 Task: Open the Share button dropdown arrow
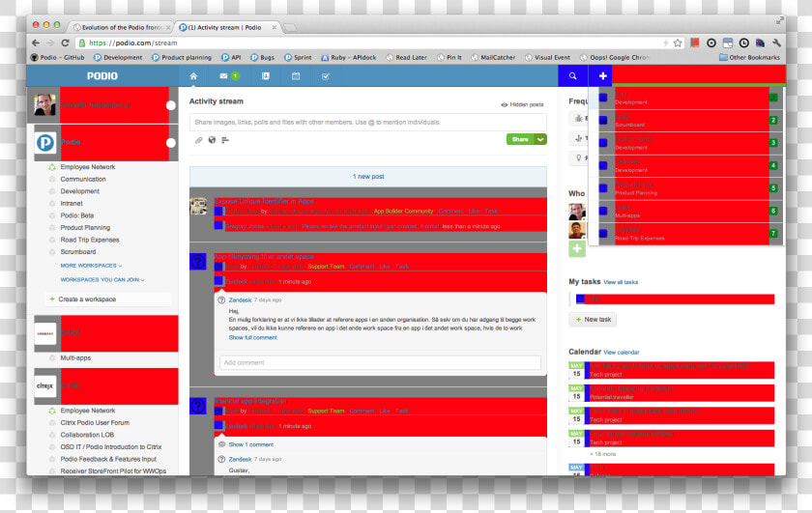(540, 139)
